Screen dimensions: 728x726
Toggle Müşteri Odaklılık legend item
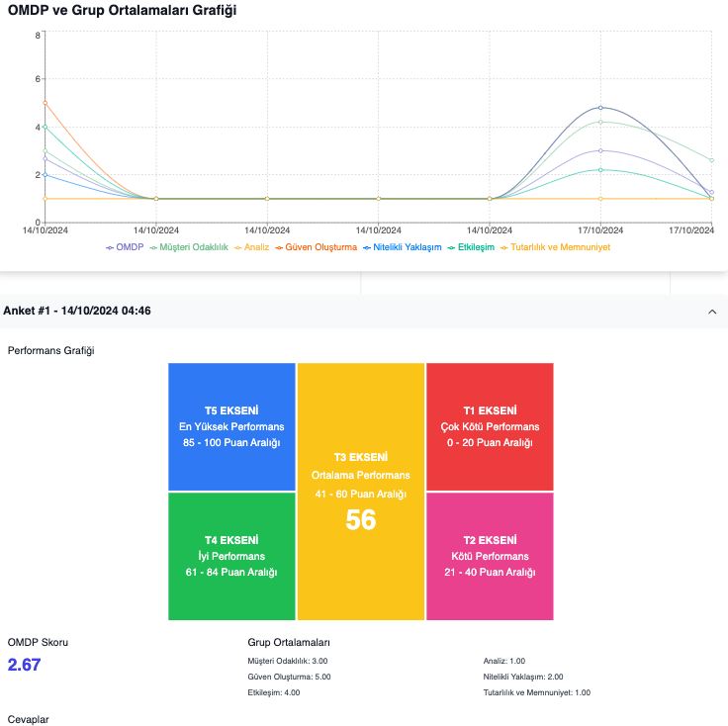coord(189,247)
